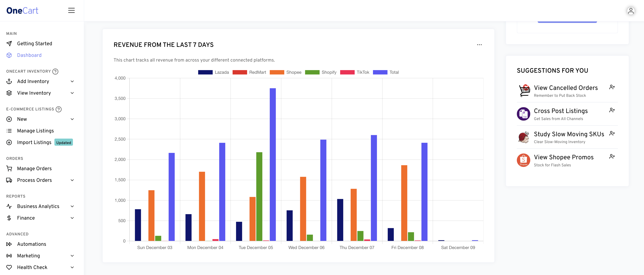Screen dimensions: 644x275
Task: Click the Import Listings download icon
Action: click(9, 142)
